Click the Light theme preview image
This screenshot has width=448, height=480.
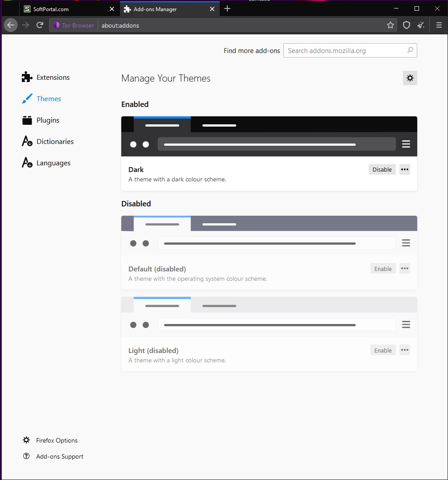(x=269, y=317)
